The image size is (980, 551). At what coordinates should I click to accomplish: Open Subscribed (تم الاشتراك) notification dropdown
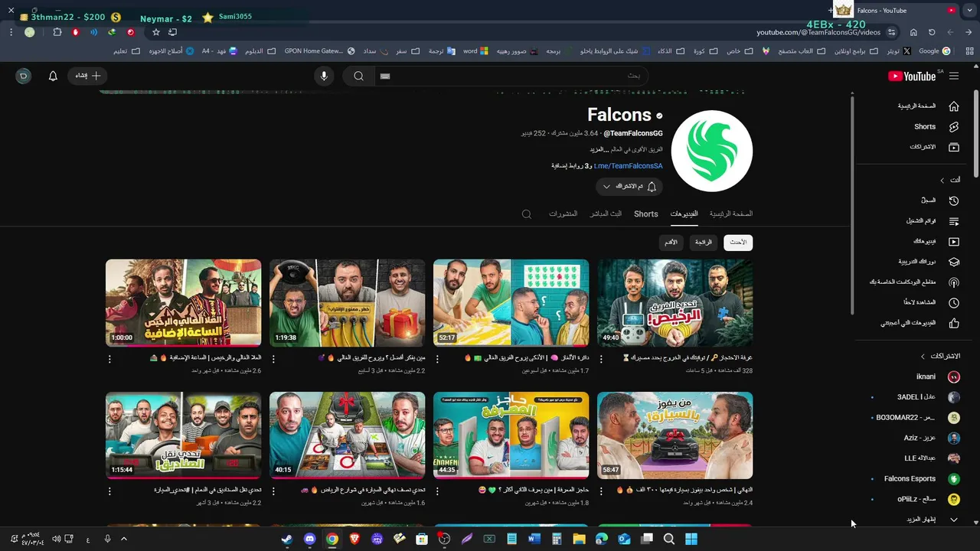point(629,187)
